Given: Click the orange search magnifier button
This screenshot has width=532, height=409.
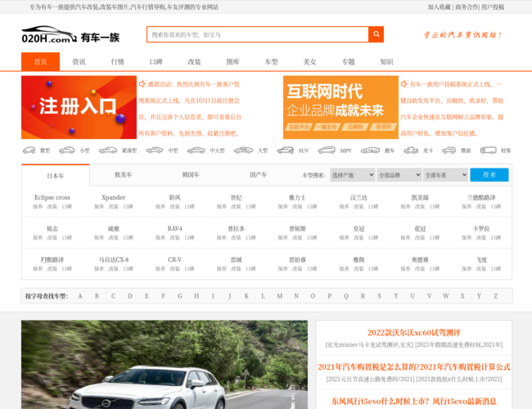Looking at the screenshot, I should (376, 35).
